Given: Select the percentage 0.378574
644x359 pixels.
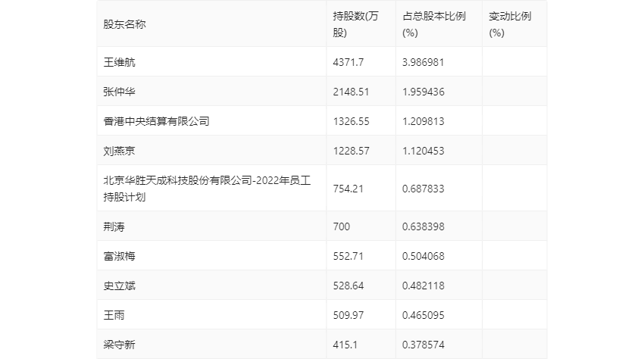Looking at the screenshot, I should (423, 345).
